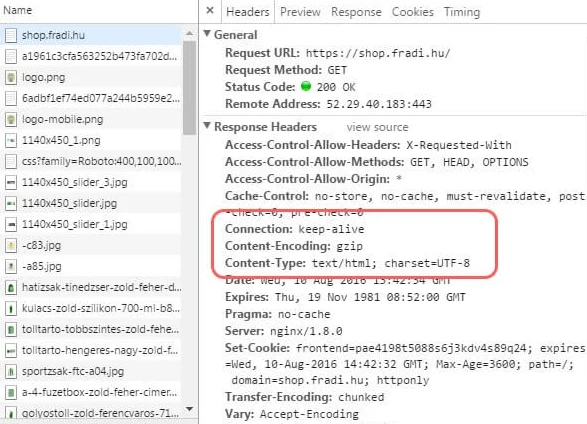Click the icon beside hatizsak-tinedzser-zold-feher
The image size is (587, 424).
coord(11,287)
